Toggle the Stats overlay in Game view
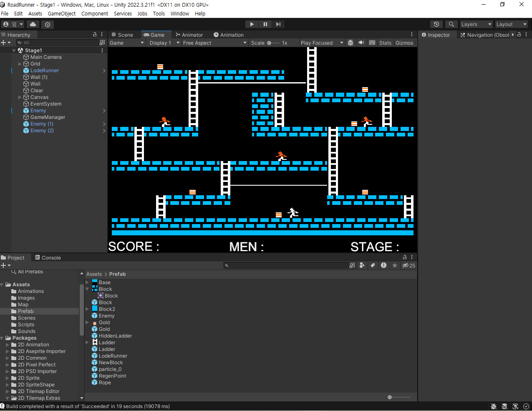 click(385, 43)
